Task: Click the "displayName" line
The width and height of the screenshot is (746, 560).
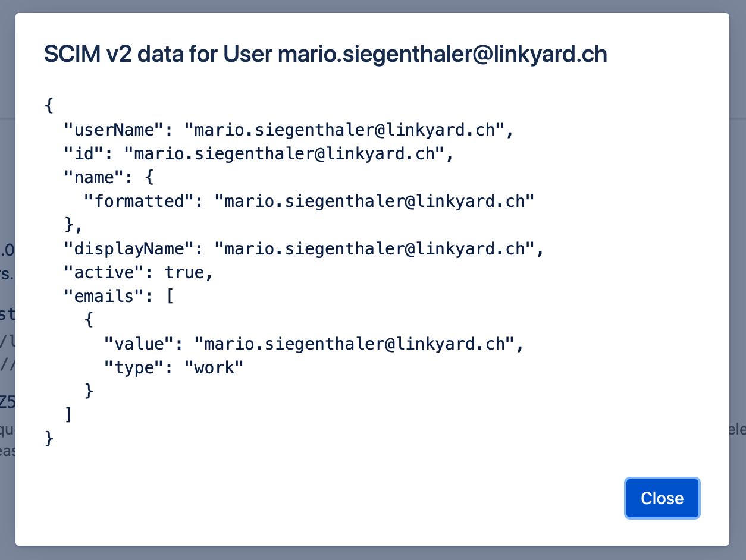Action: point(304,248)
